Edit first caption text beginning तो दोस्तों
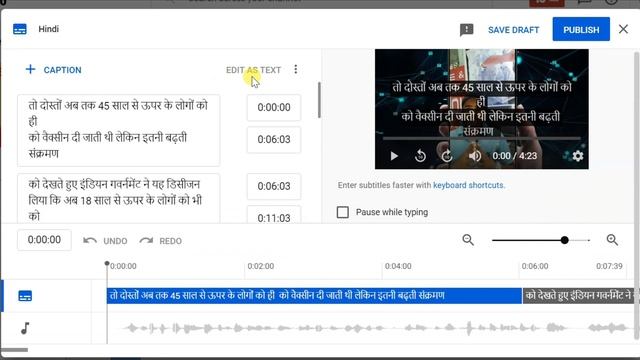 pos(118,130)
